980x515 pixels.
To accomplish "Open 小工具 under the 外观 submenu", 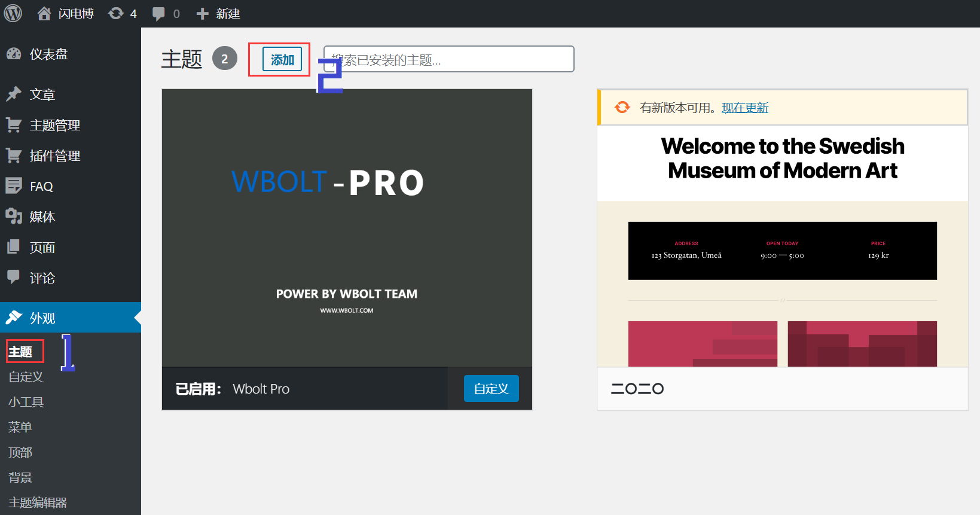I will [26, 402].
